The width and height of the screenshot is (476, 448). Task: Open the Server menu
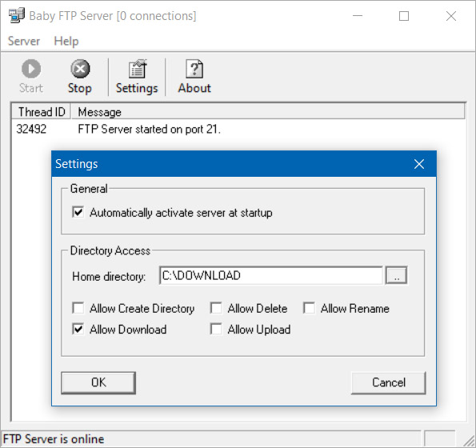click(24, 41)
